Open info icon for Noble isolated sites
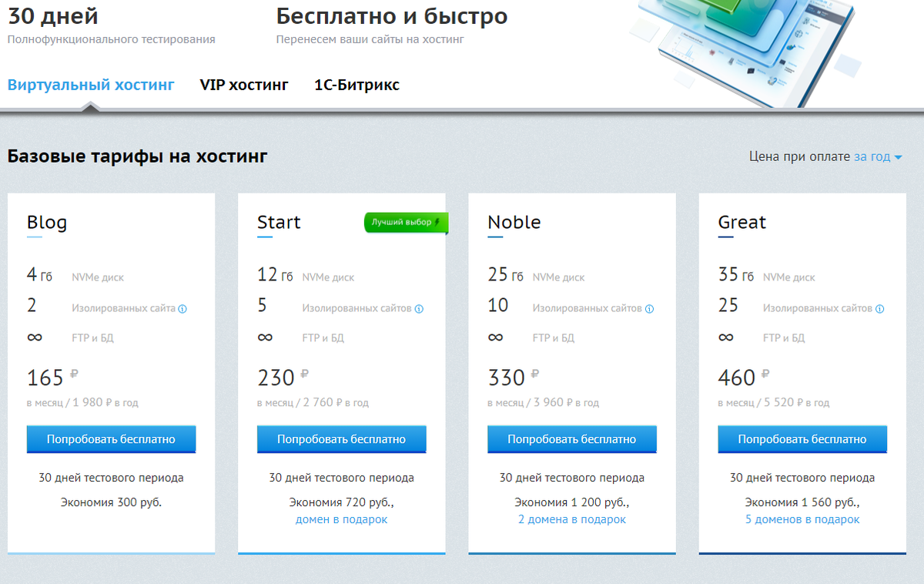Screen dimensions: 924x584 tap(649, 309)
